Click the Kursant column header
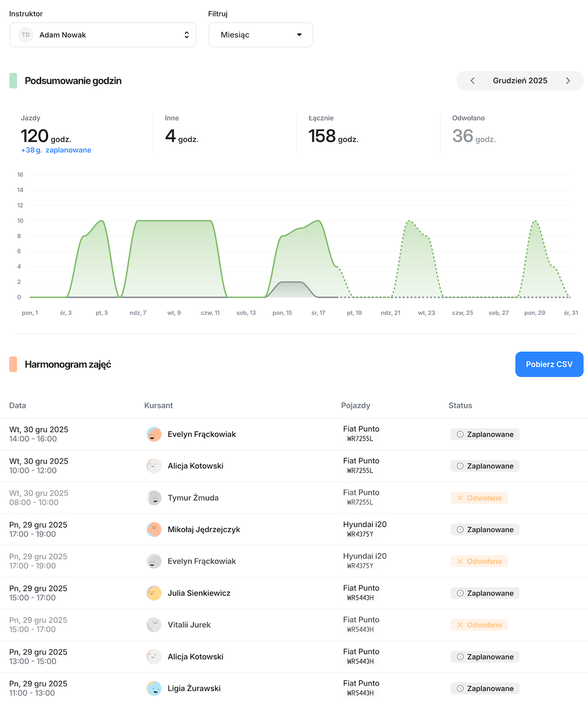Image resolution: width=588 pixels, height=704 pixels. (159, 405)
